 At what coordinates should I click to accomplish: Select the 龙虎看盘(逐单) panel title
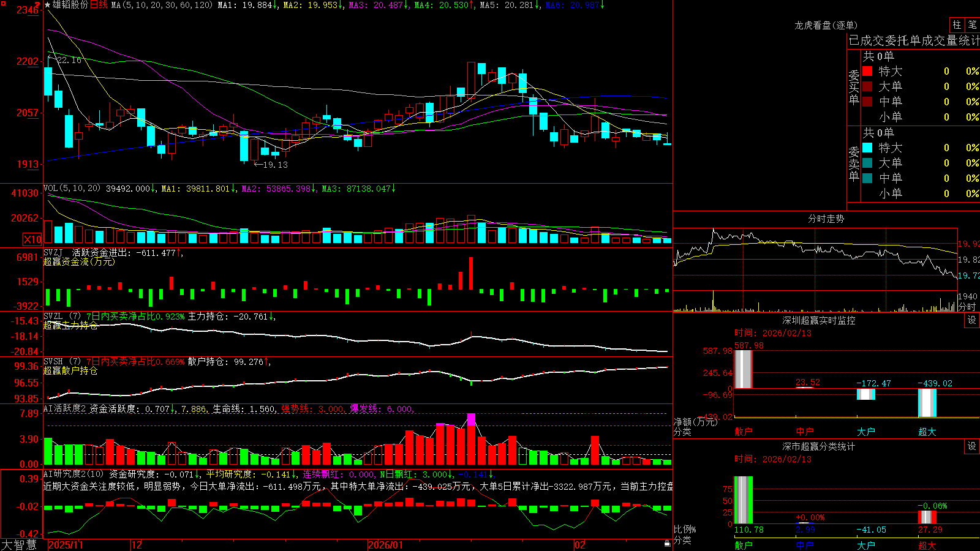pos(826,25)
